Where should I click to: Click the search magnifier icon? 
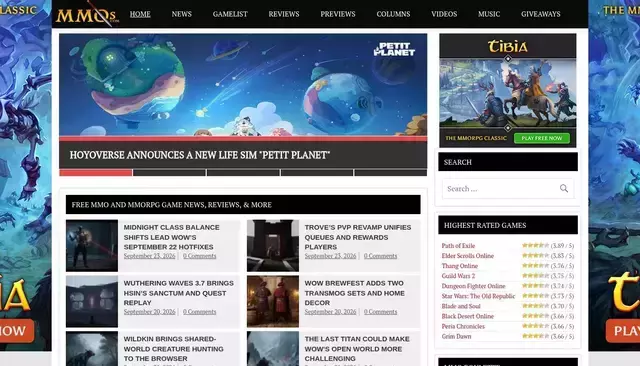tap(564, 189)
